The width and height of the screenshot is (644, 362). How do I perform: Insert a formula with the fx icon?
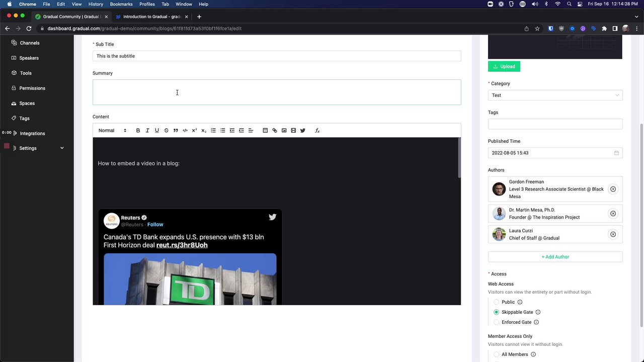click(x=317, y=131)
